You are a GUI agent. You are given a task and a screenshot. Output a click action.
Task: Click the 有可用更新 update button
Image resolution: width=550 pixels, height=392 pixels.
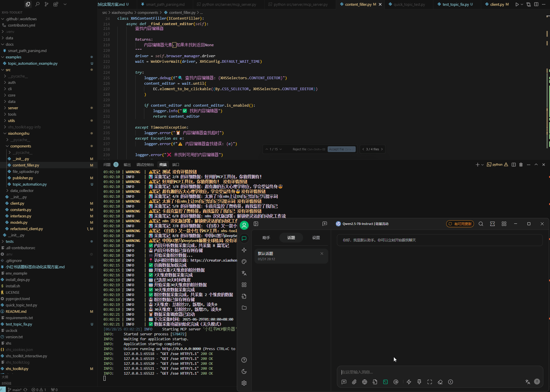pos(460,224)
